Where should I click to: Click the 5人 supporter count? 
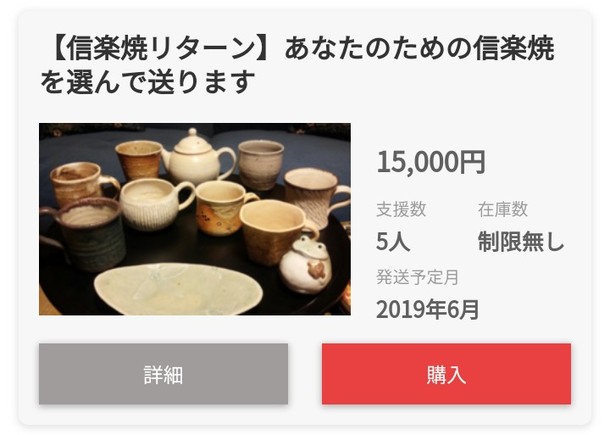pyautogui.click(x=393, y=241)
